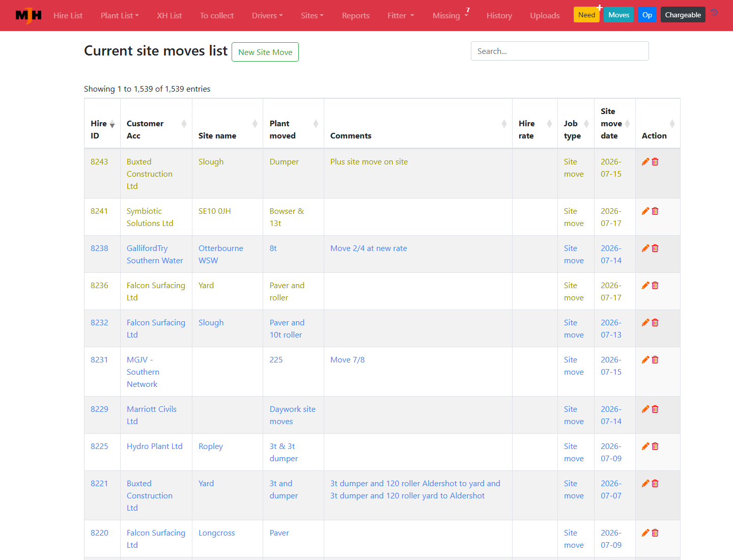This screenshot has height=560, width=733.
Task: Delete hire 8236 with trash icon
Action: pyautogui.click(x=655, y=285)
